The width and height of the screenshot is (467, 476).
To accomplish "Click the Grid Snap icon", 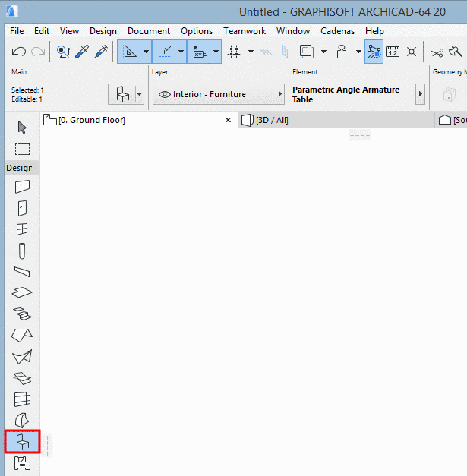I will 234,52.
